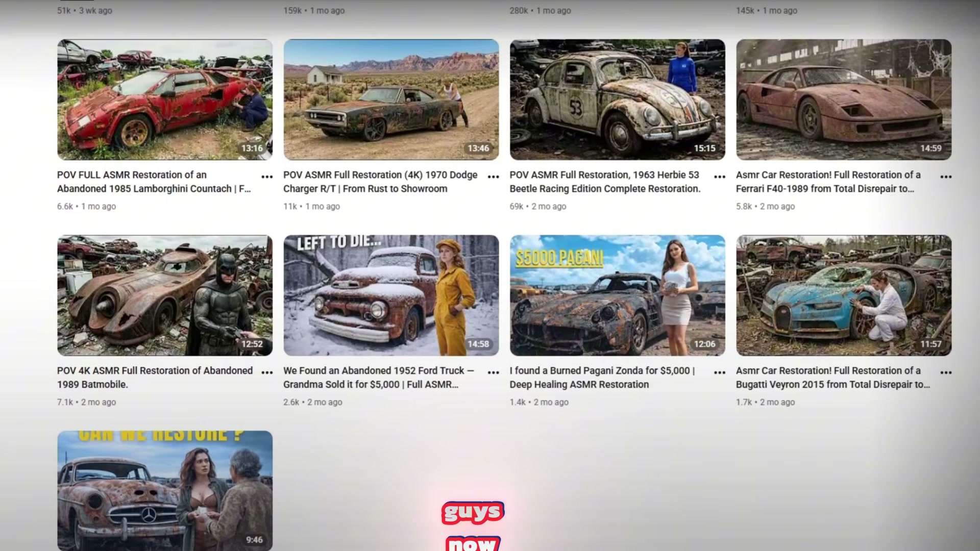Click '6.6k • 1 mo ago' stats text
The height and width of the screenshot is (551, 980).
click(x=87, y=207)
